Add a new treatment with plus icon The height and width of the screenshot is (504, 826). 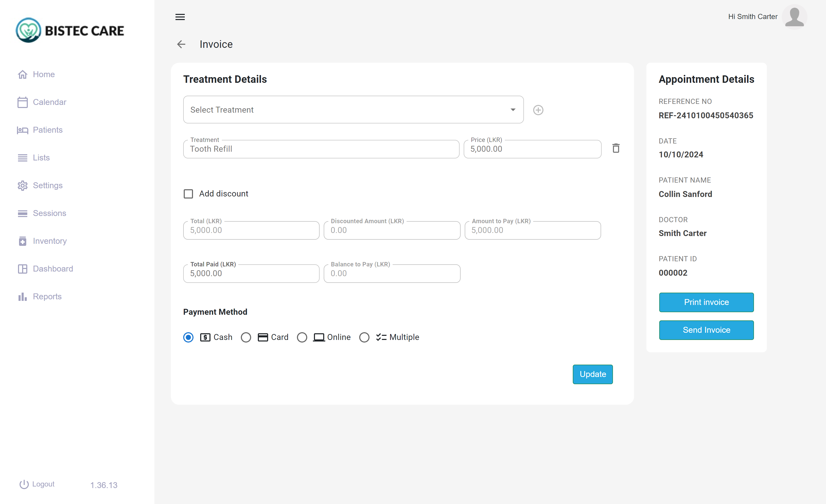point(538,110)
